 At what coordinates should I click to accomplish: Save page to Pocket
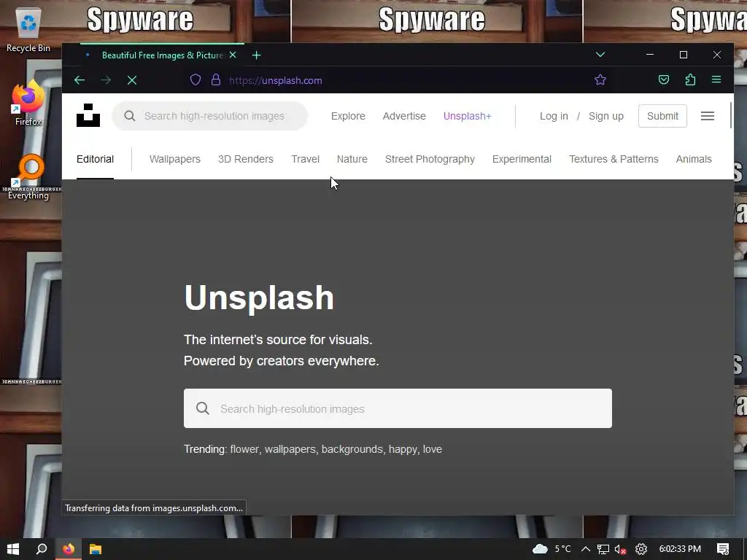[x=664, y=80]
